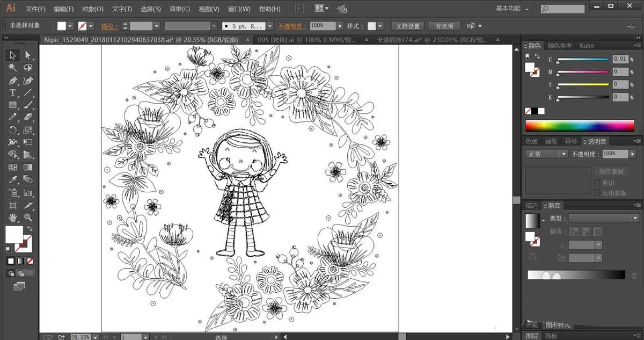Image resolution: width=644 pixels, height=340 pixels.
Task: Select the Type (T) tool
Action: pos(13,93)
